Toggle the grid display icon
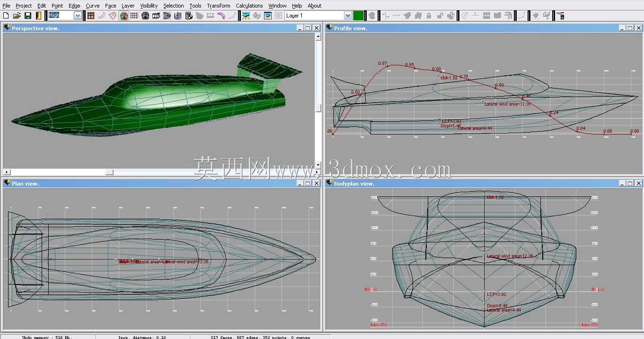 click(134, 16)
